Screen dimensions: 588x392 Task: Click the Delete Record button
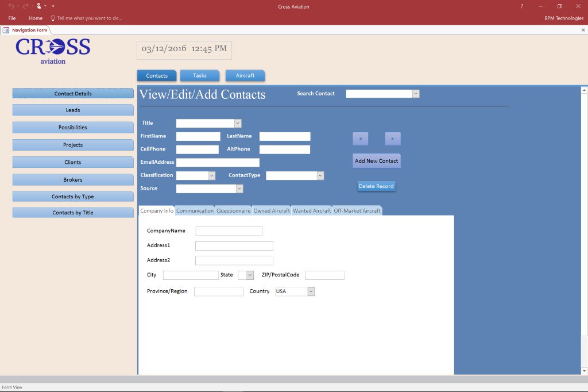pyautogui.click(x=378, y=186)
